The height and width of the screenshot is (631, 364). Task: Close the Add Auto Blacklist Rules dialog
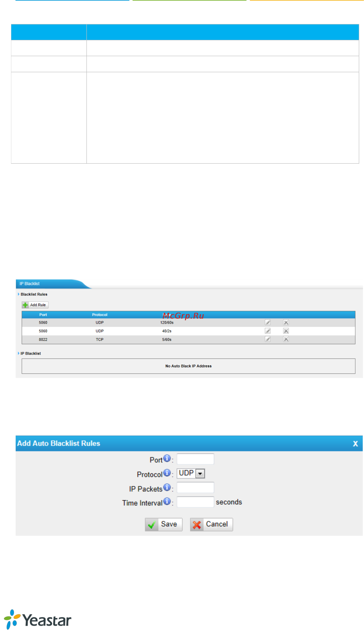point(355,444)
